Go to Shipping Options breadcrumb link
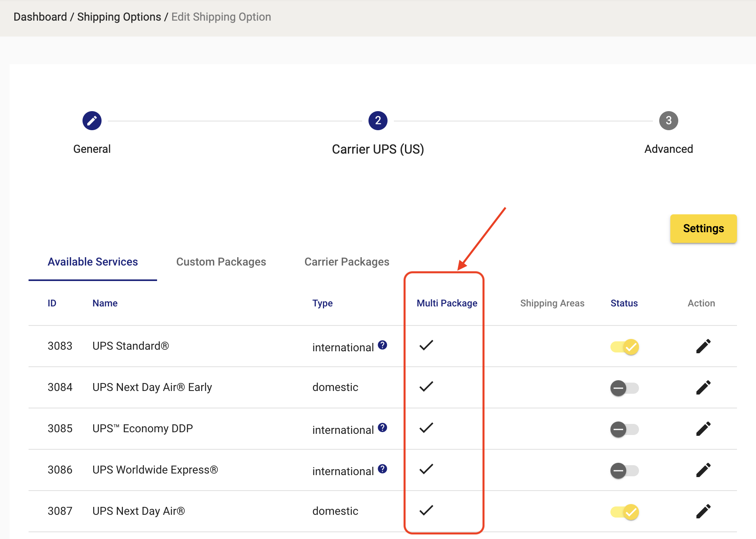The image size is (756, 539). click(119, 17)
